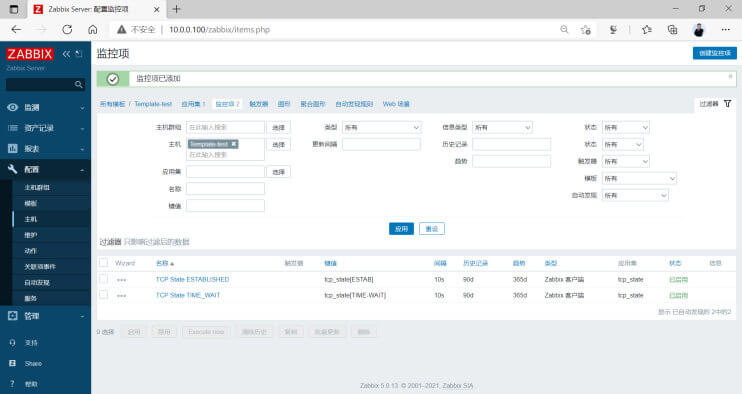Open TCP State ESTABLISHED item link
The image size is (742, 394).
pos(193,280)
